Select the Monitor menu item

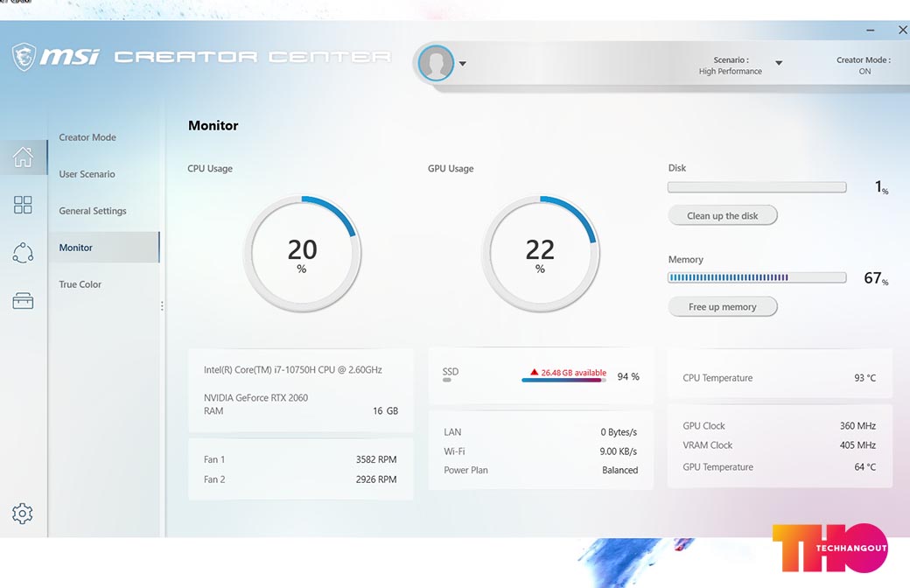(104, 248)
